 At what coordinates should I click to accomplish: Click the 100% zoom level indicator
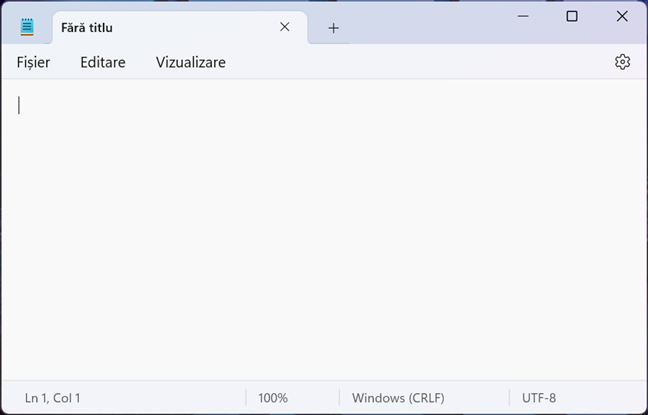point(273,398)
